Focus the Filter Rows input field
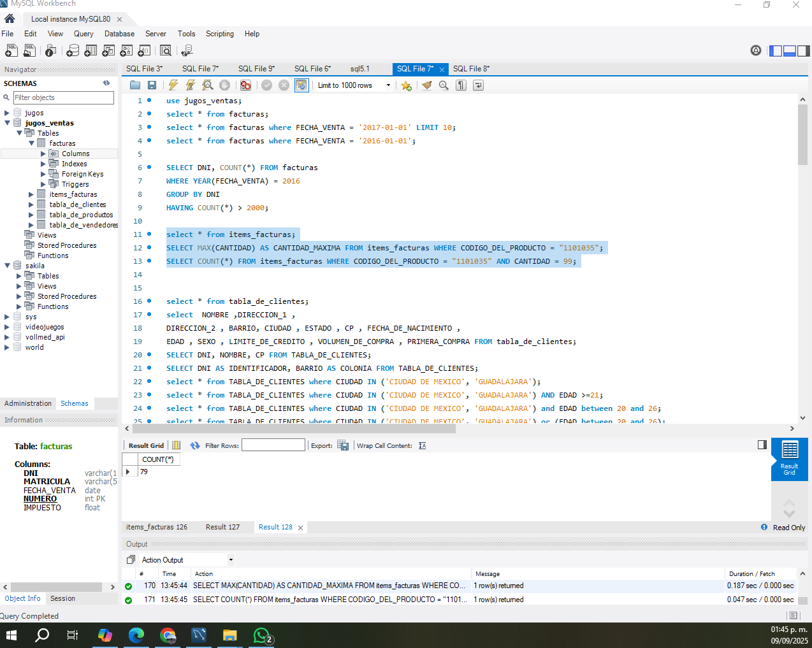The image size is (812, 648). (x=273, y=445)
